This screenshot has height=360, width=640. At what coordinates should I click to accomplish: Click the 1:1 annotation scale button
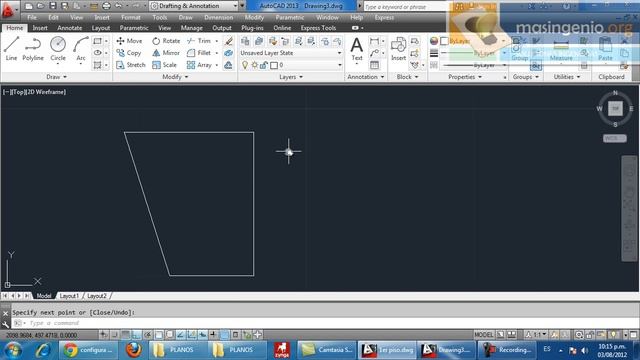536,335
